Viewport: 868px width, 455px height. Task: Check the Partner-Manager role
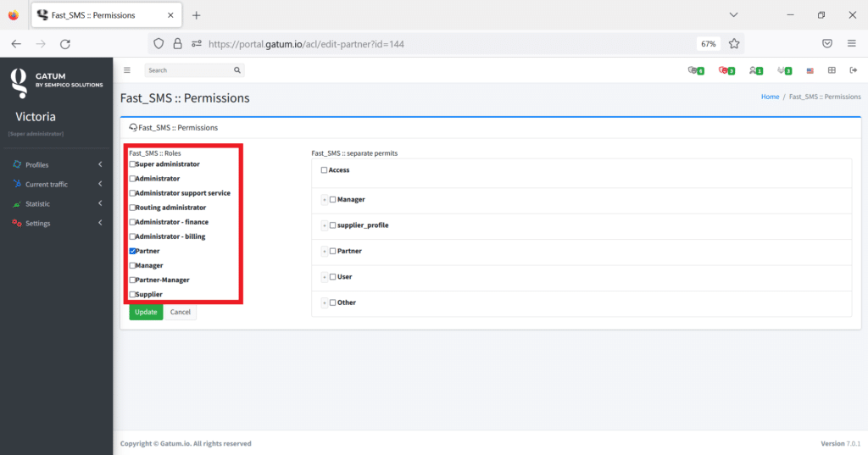[x=132, y=280]
